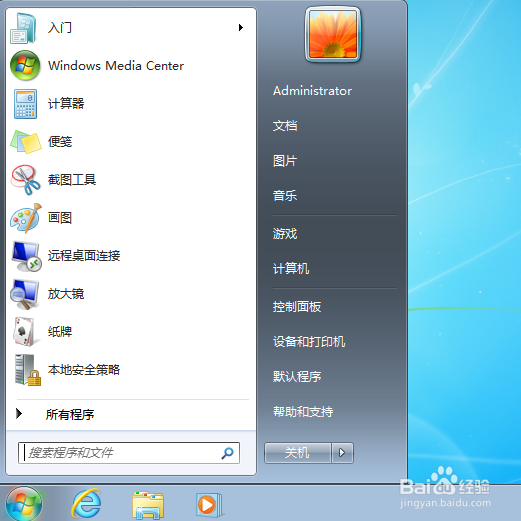Select the Windows Media Center text label

click(116, 66)
